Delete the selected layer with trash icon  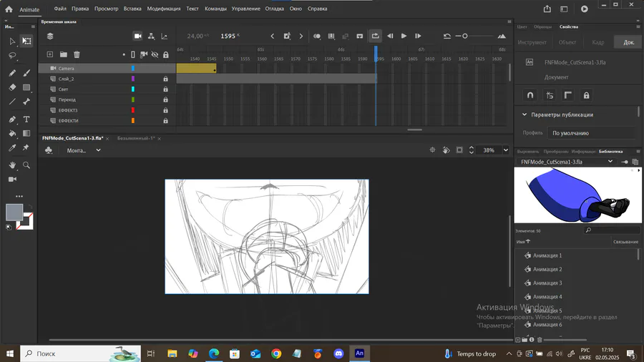point(77,54)
